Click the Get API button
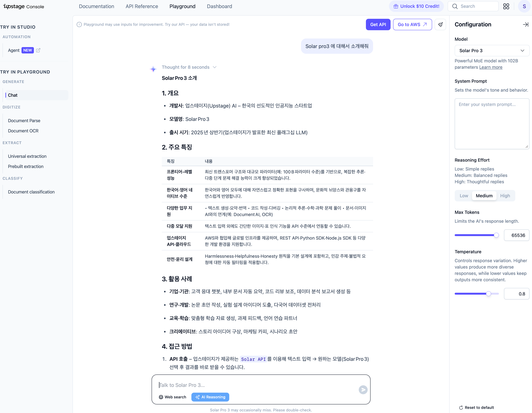The height and width of the screenshot is (413, 532). [378, 24]
